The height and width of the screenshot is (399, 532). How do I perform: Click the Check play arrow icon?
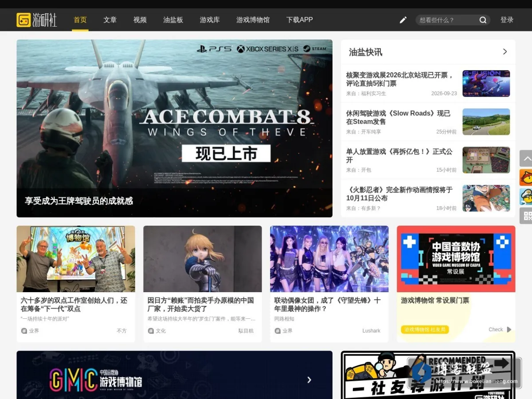point(509,329)
